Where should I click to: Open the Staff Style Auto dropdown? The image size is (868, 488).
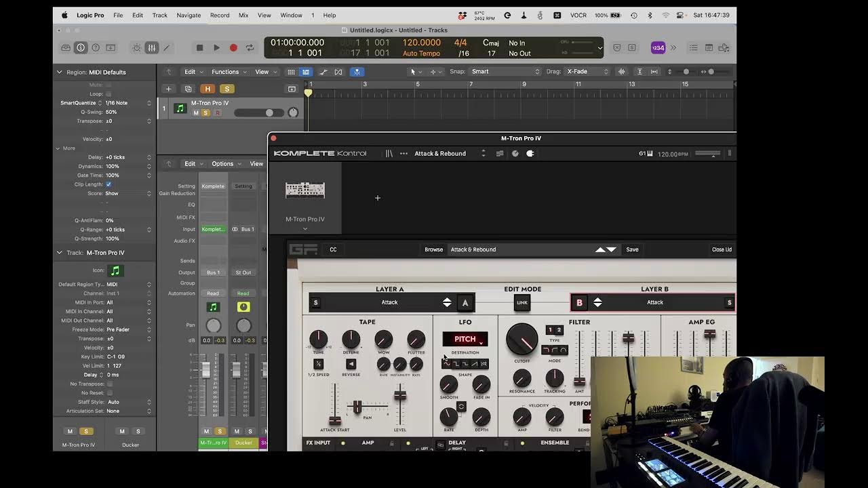tap(129, 402)
